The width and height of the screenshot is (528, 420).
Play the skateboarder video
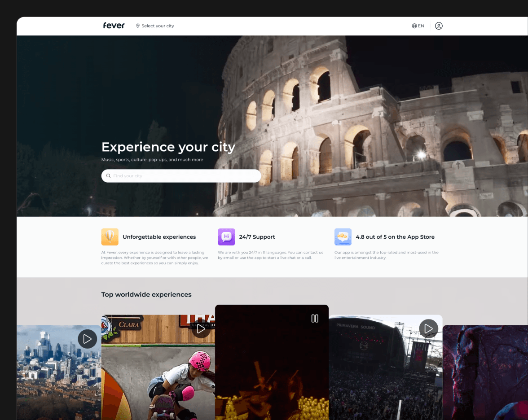(x=201, y=329)
